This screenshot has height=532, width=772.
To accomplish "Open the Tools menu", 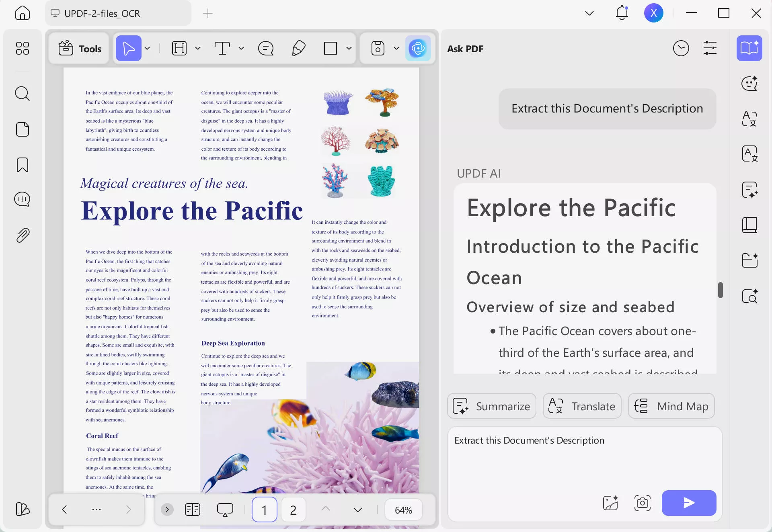I will point(79,48).
